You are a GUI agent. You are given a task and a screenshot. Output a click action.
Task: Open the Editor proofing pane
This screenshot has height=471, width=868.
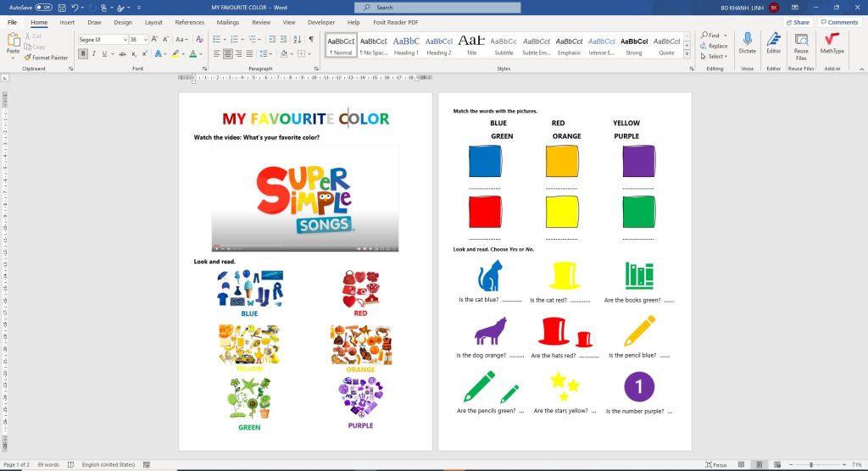pyautogui.click(x=773, y=42)
